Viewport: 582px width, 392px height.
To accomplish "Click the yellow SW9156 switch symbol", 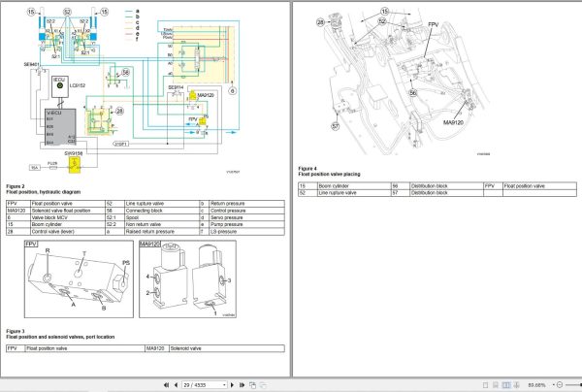I will [75, 164].
